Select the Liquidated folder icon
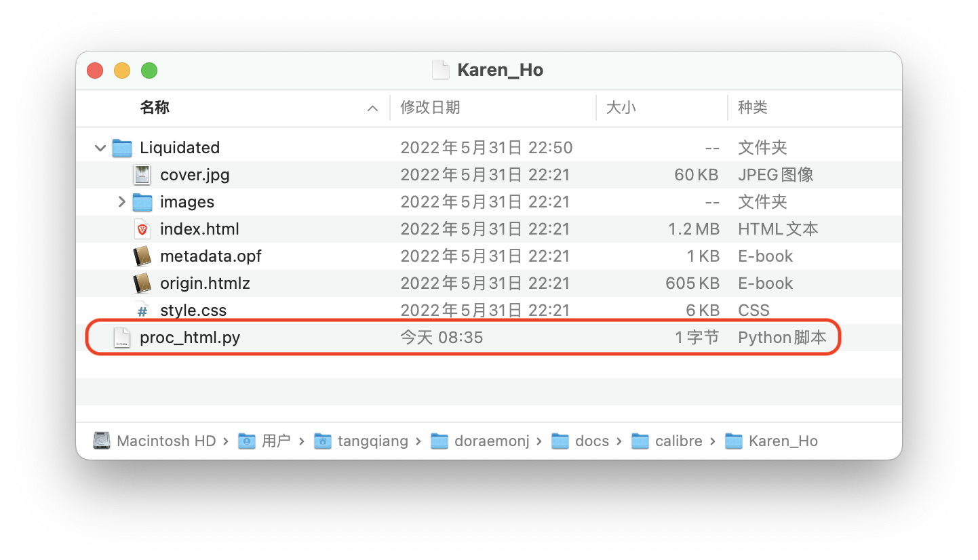This screenshot has height=560, width=978. (x=122, y=147)
